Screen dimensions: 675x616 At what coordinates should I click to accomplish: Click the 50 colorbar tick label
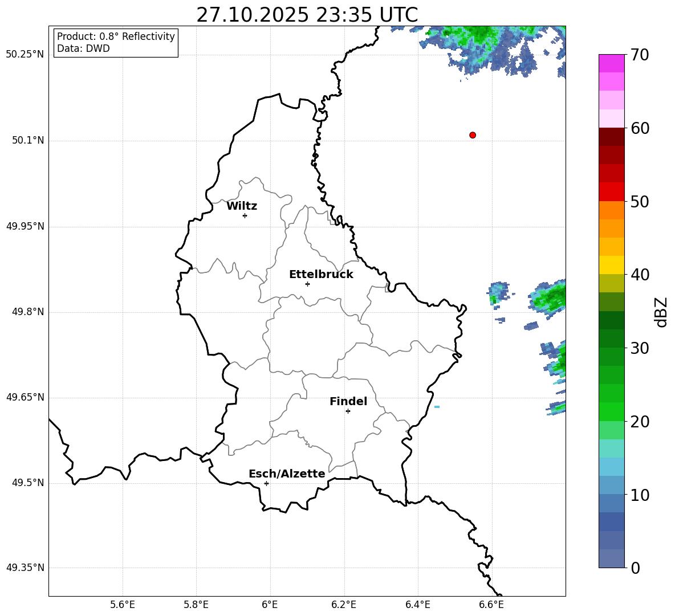(640, 202)
